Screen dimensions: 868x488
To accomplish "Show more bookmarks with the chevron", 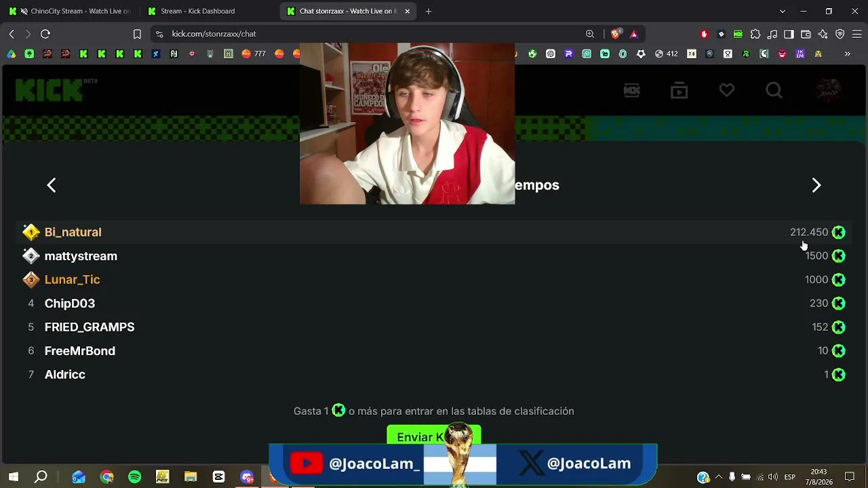I will coord(847,54).
